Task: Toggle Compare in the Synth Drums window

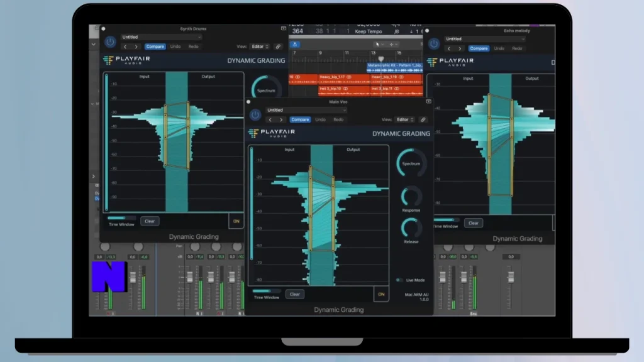Action: [x=155, y=47]
